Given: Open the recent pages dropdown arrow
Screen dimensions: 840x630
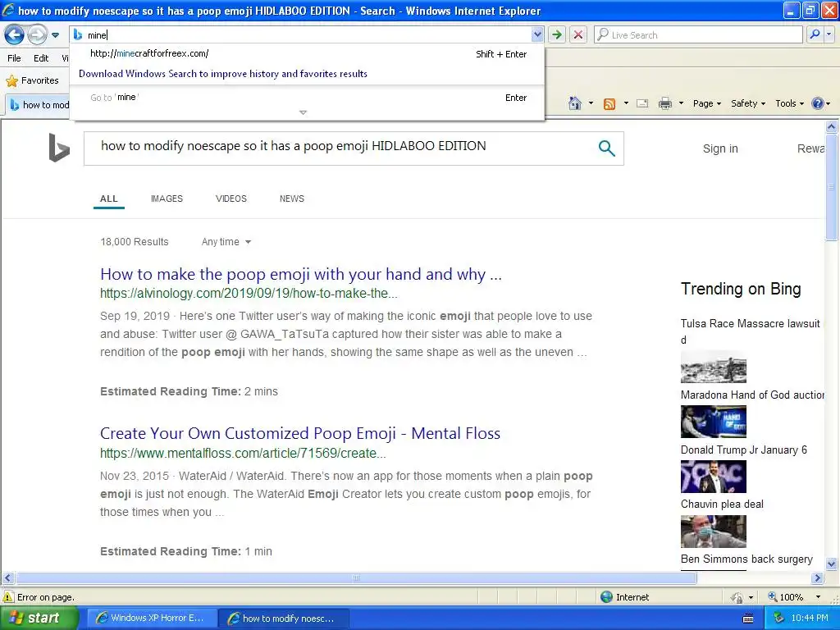Looking at the screenshot, I should tap(55, 35).
